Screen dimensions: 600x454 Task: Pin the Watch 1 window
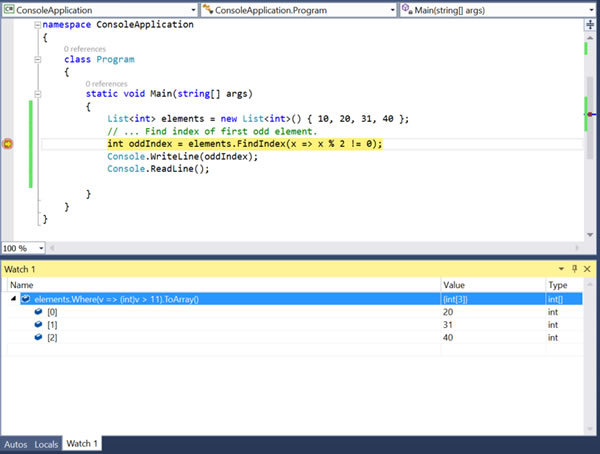pyautogui.click(x=574, y=269)
